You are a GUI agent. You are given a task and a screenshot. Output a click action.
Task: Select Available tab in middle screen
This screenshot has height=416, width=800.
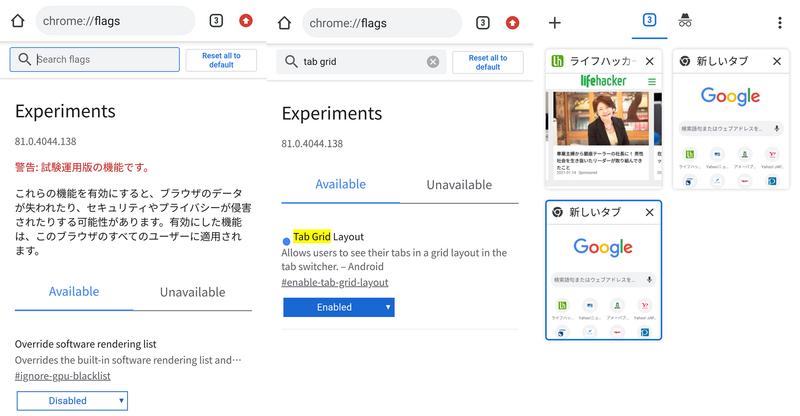[x=340, y=184]
